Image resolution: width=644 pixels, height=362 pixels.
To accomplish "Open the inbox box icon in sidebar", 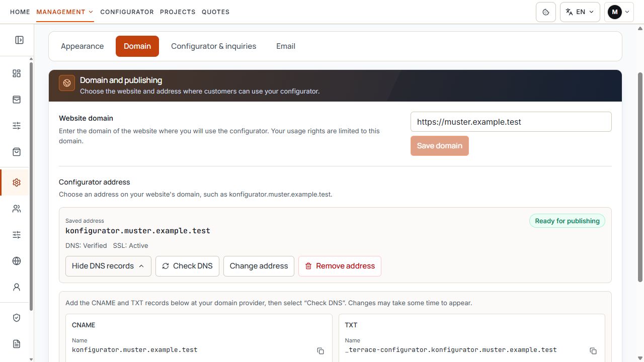I will coord(17,100).
